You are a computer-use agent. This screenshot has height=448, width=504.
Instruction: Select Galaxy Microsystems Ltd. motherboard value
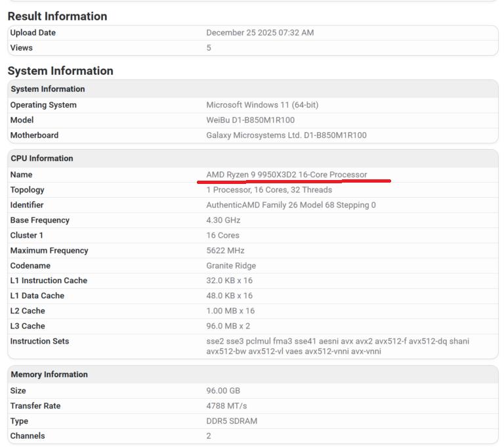(286, 135)
